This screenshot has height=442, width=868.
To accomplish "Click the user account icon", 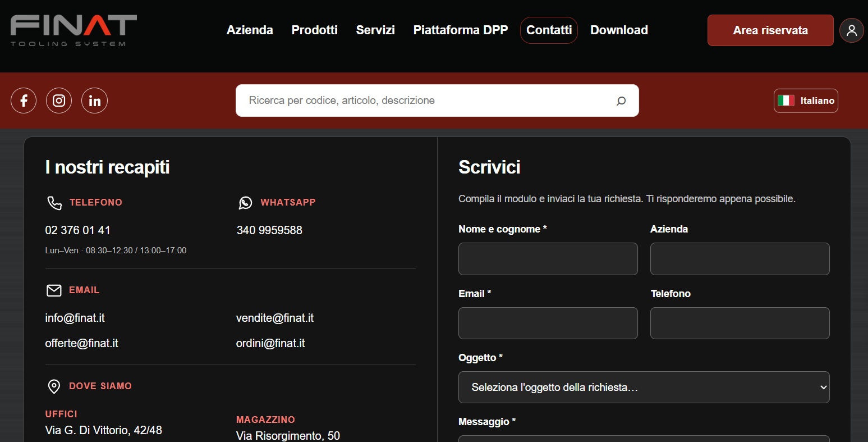I will 852,30.
